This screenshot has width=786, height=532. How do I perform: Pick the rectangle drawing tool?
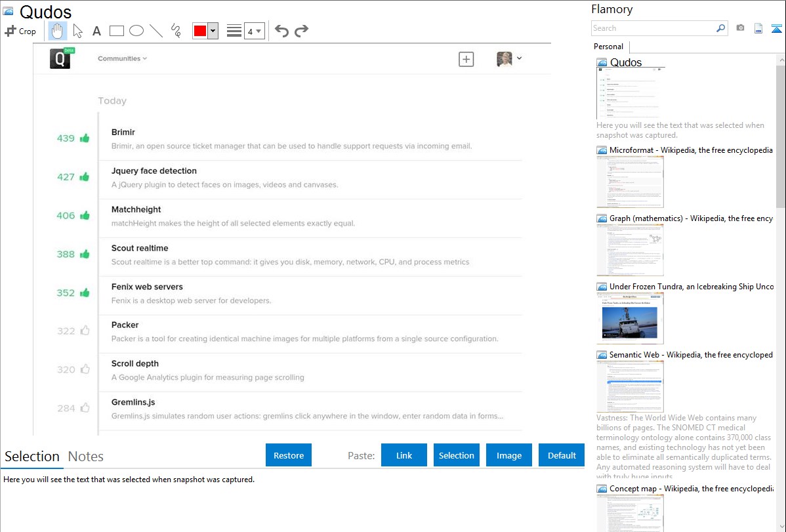pyautogui.click(x=116, y=31)
